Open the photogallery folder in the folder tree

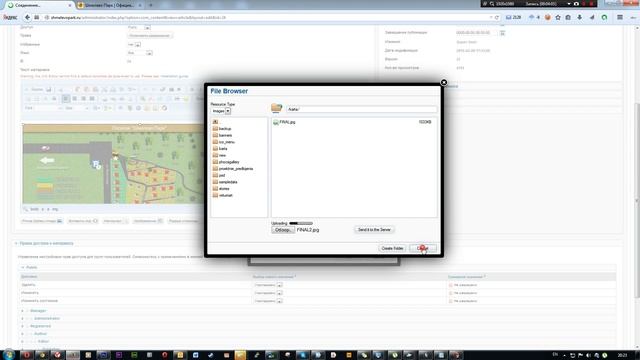[226, 162]
